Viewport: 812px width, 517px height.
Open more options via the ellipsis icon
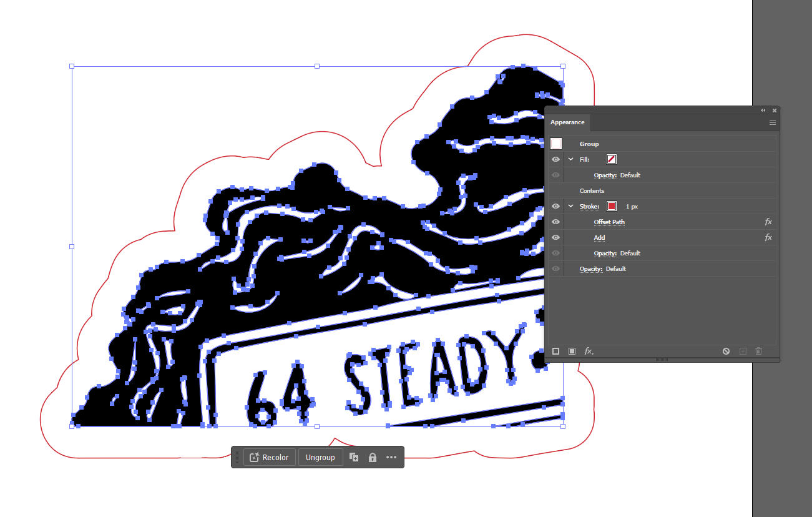391,457
